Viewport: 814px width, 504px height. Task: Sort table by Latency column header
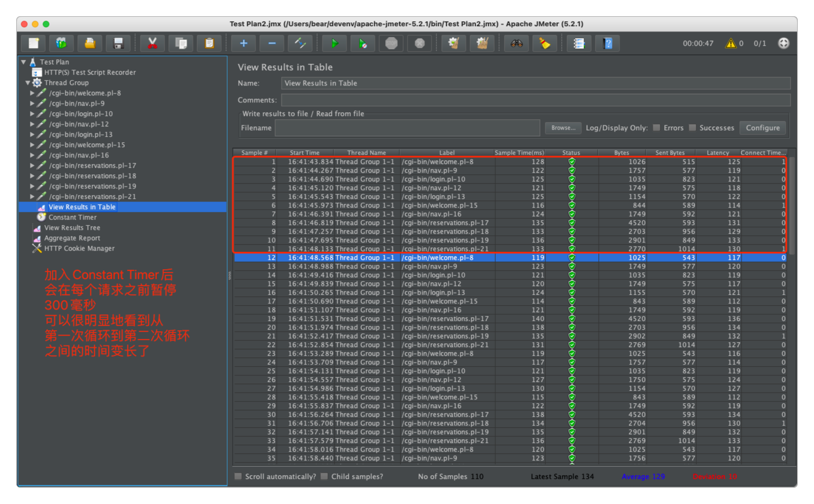coord(718,153)
